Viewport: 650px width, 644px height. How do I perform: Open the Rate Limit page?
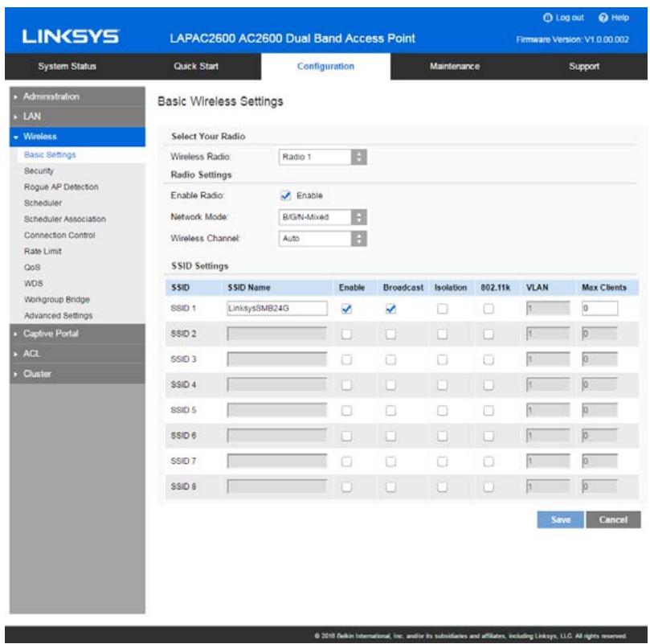(x=43, y=252)
